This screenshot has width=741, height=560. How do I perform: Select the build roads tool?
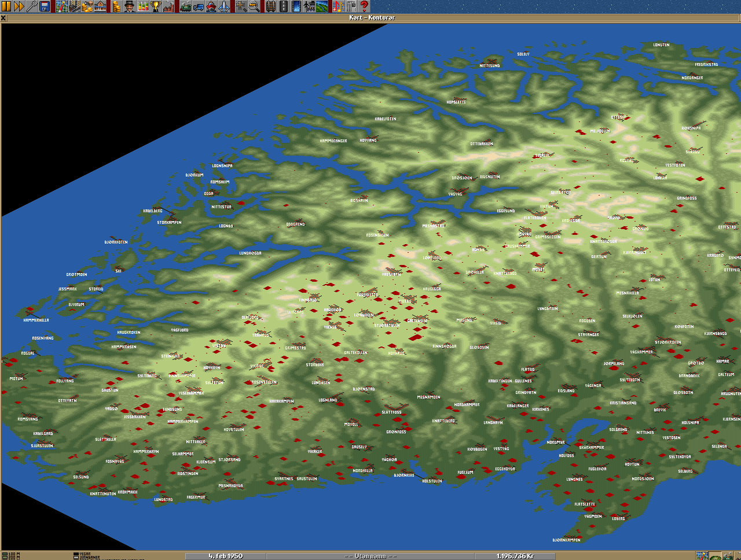point(284,6)
